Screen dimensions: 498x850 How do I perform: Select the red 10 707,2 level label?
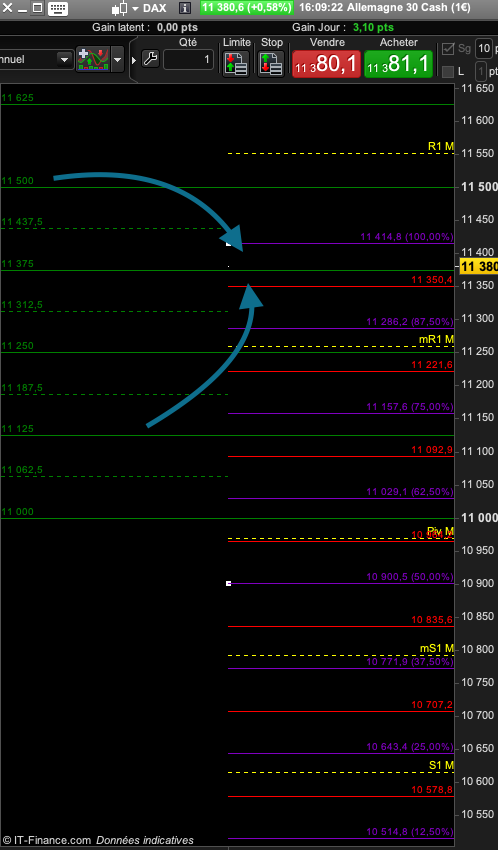click(432, 705)
